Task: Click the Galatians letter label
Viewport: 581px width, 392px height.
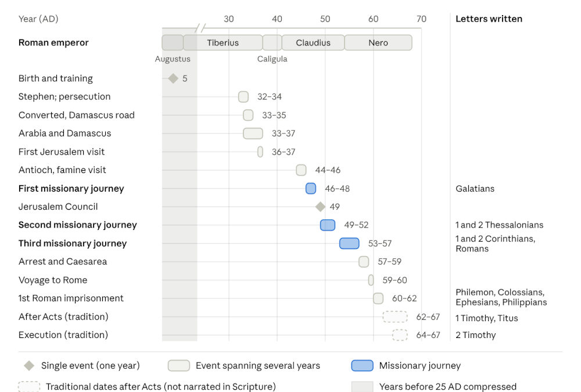Action: (x=475, y=189)
